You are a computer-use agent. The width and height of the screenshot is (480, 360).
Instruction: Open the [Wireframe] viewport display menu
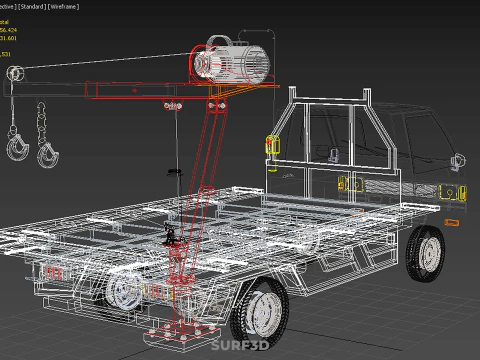tap(63, 7)
